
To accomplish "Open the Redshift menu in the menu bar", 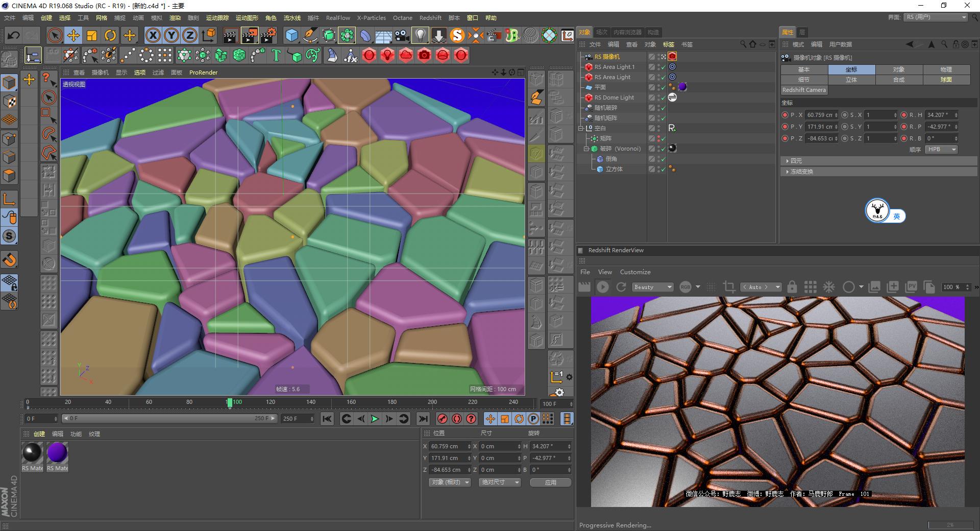I will [430, 17].
